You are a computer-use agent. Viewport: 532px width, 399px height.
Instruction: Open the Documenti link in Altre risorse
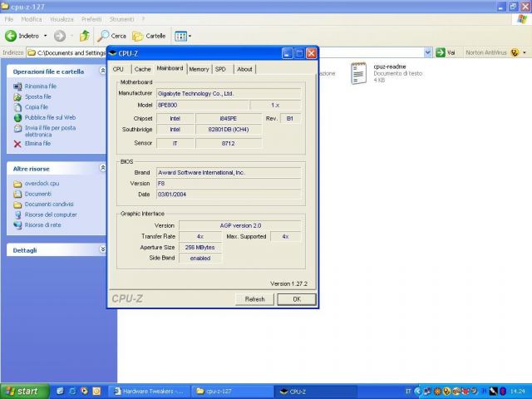pos(38,194)
